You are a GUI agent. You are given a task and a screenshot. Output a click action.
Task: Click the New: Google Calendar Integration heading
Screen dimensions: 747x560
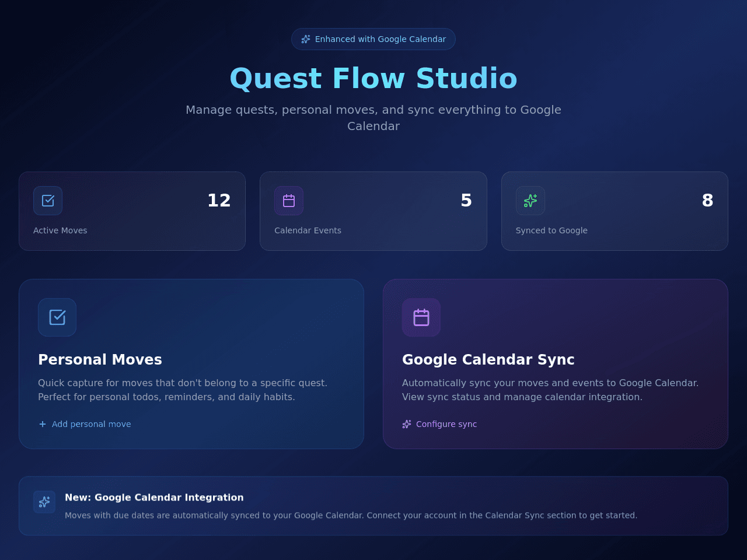click(154, 498)
